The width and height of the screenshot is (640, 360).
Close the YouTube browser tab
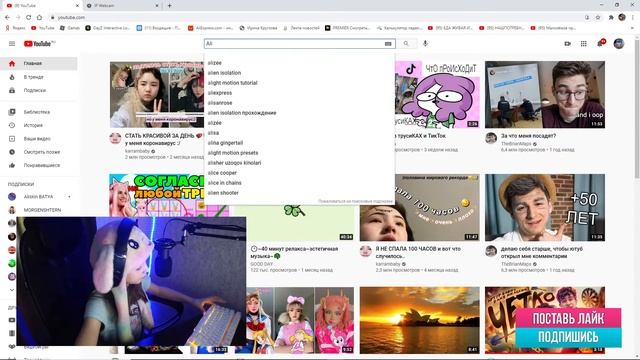pyautogui.click(x=78, y=6)
